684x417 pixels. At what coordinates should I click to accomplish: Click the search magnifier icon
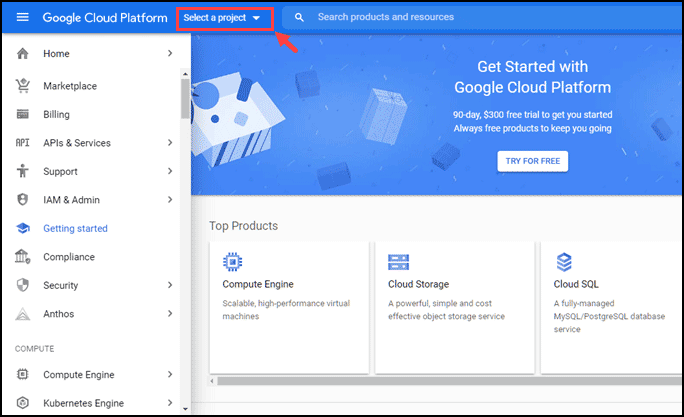pyautogui.click(x=299, y=17)
